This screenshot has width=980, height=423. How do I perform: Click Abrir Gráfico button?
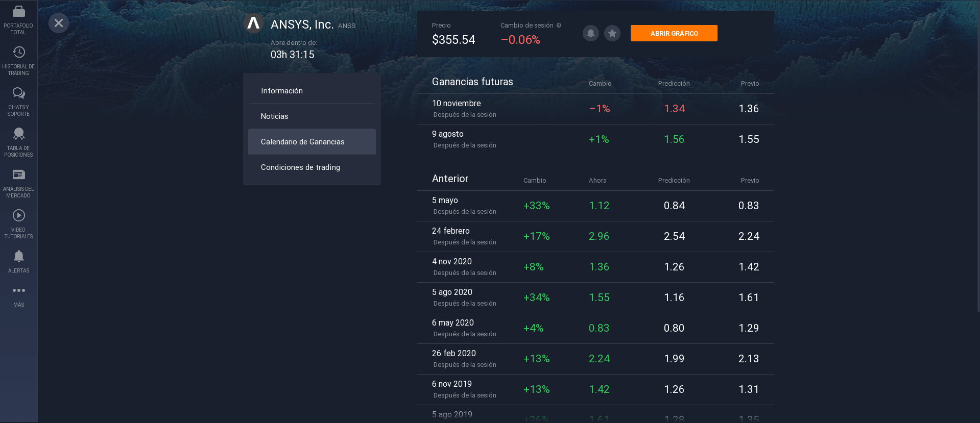(674, 33)
